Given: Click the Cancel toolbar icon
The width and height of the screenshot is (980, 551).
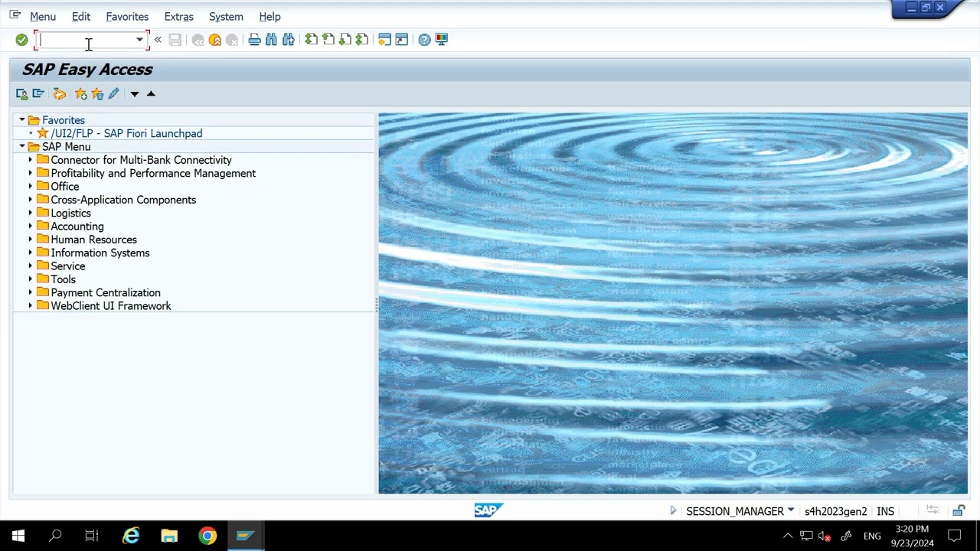Looking at the screenshot, I should coord(232,40).
